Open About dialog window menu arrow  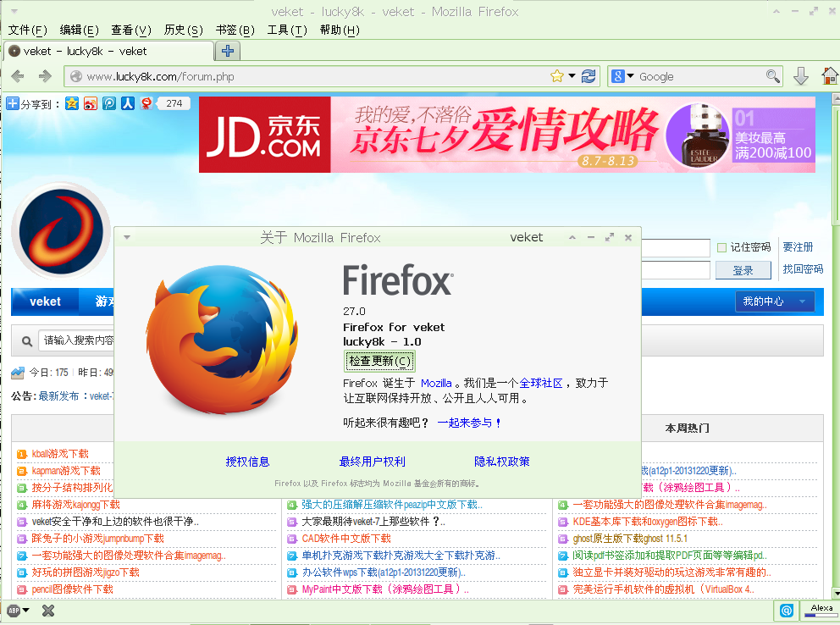coord(127,237)
